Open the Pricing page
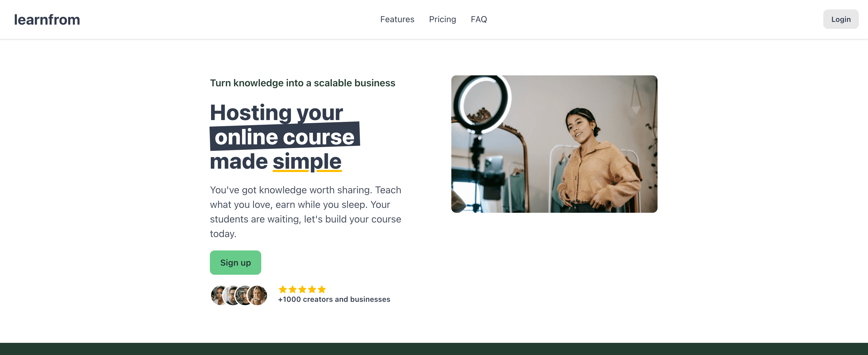 (x=443, y=19)
